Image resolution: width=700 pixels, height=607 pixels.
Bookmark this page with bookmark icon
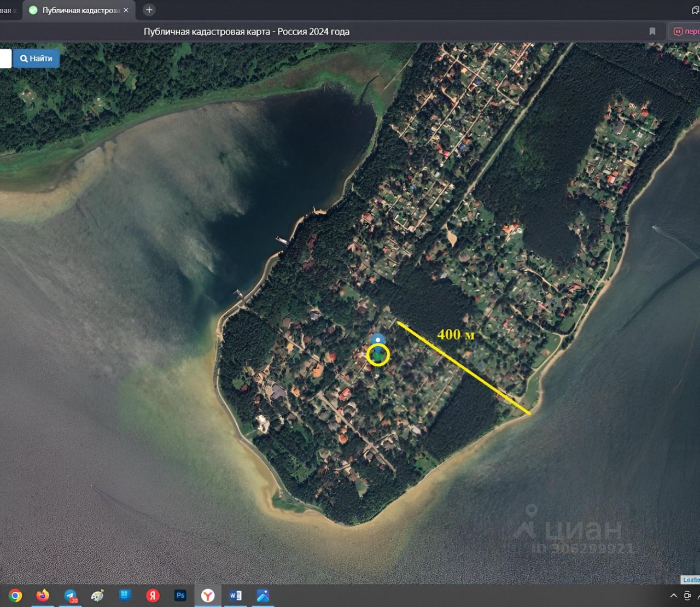coord(652,32)
